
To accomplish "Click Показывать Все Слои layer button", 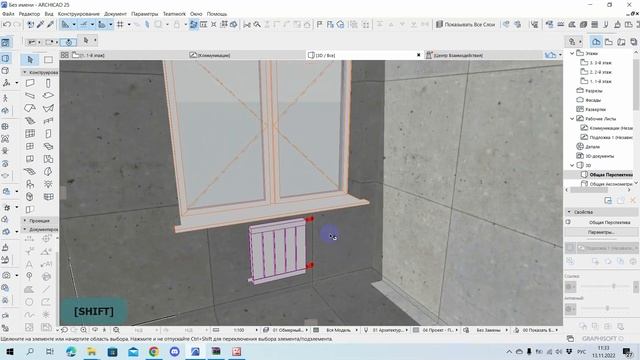I will 465,24.
